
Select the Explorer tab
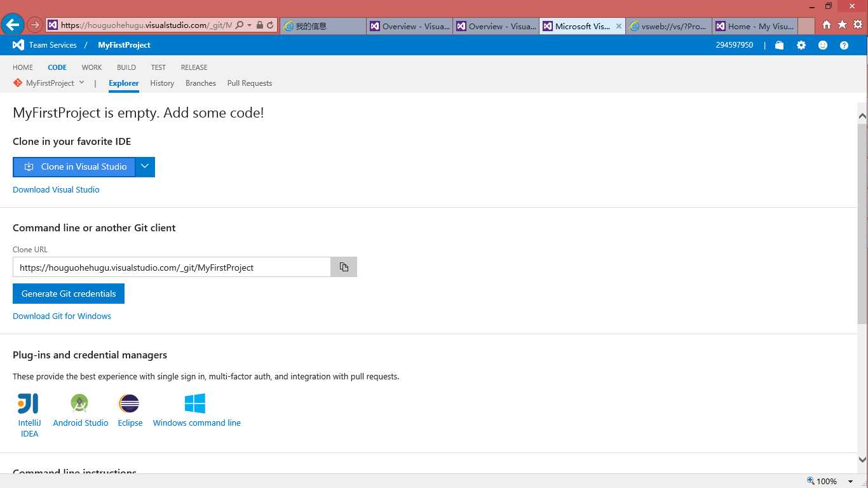[124, 83]
